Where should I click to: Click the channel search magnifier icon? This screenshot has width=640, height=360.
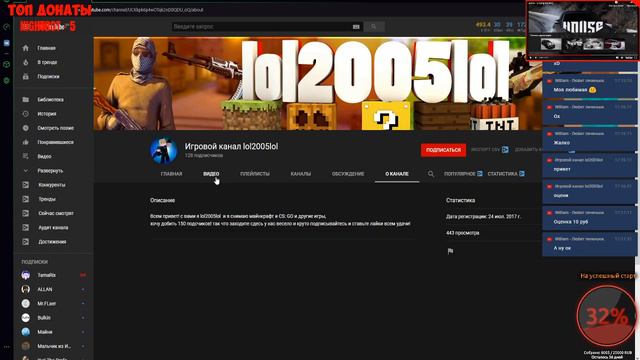[431, 174]
